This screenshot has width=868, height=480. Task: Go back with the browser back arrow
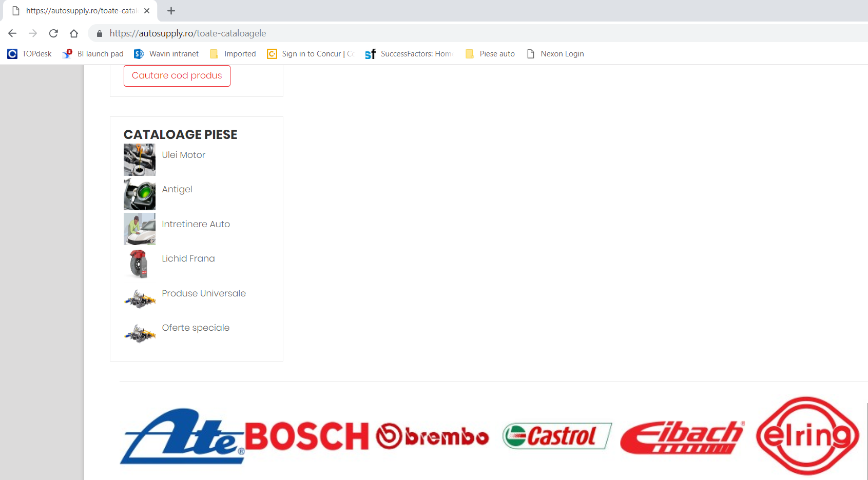point(12,33)
